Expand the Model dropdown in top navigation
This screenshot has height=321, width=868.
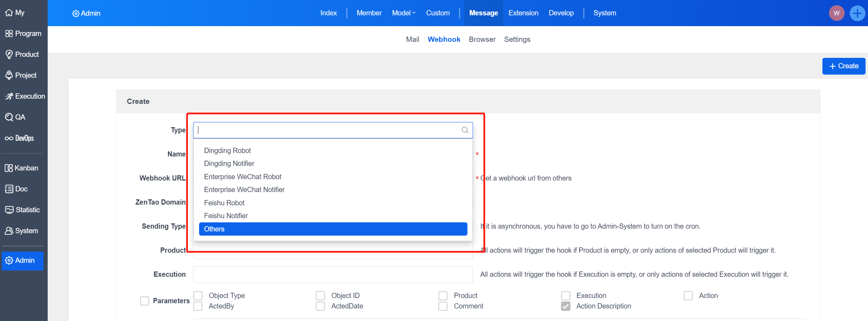(404, 13)
